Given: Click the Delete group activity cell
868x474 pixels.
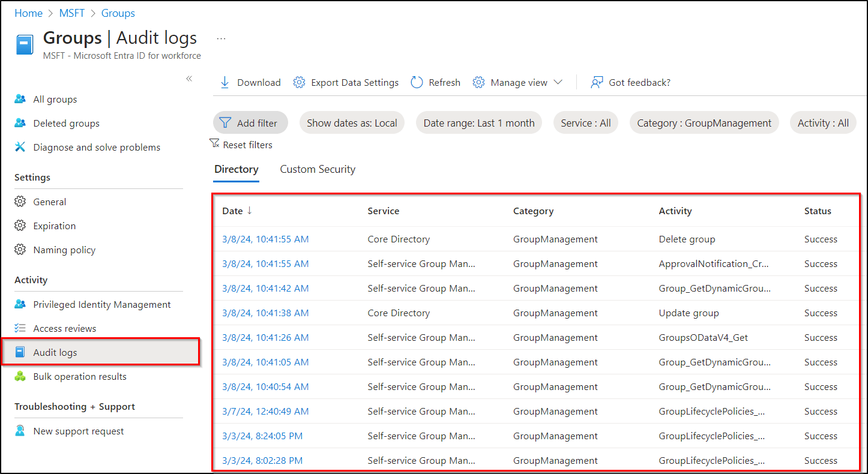Looking at the screenshot, I should click(687, 239).
